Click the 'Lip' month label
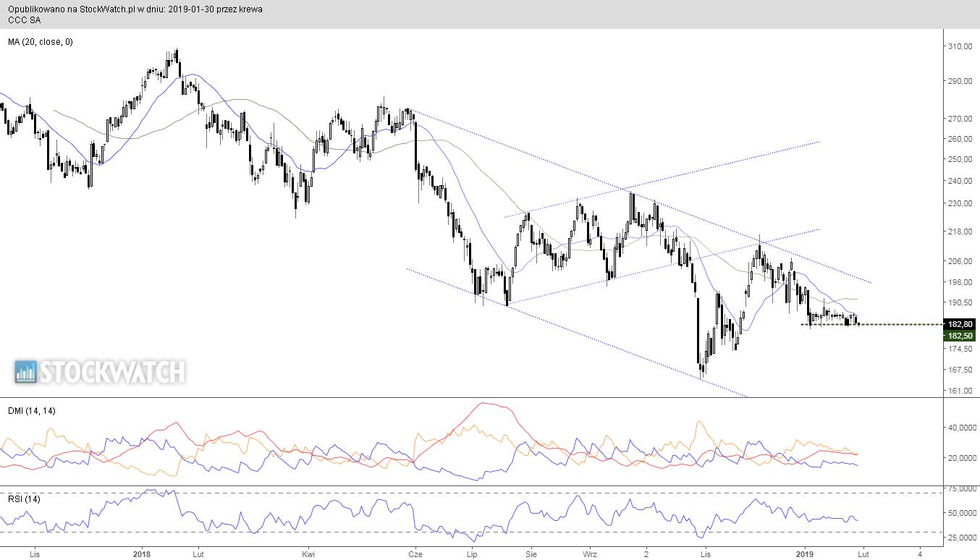 pyautogui.click(x=473, y=553)
